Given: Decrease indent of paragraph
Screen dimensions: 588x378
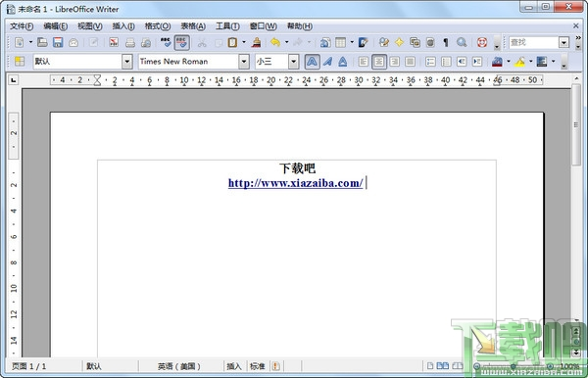Looking at the screenshot, I should click(x=462, y=62).
